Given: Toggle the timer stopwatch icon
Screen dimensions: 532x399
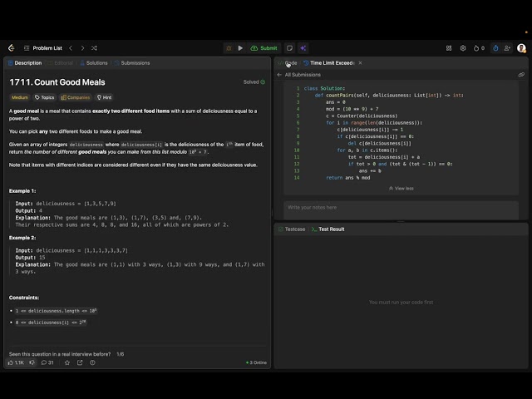Looking at the screenshot, I should (495, 48).
